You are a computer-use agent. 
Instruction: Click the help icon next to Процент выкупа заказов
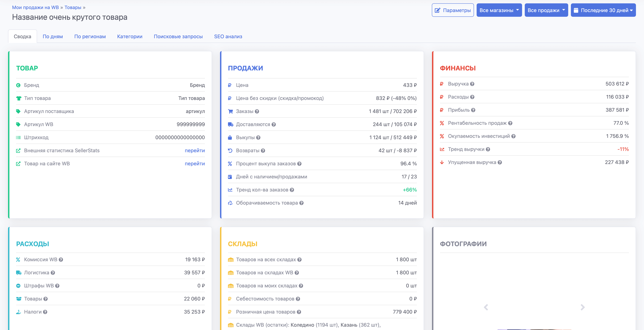(300, 164)
